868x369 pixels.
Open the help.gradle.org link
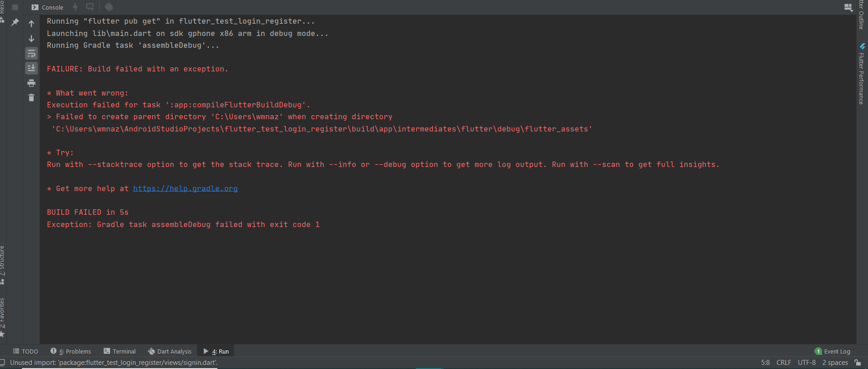click(185, 188)
